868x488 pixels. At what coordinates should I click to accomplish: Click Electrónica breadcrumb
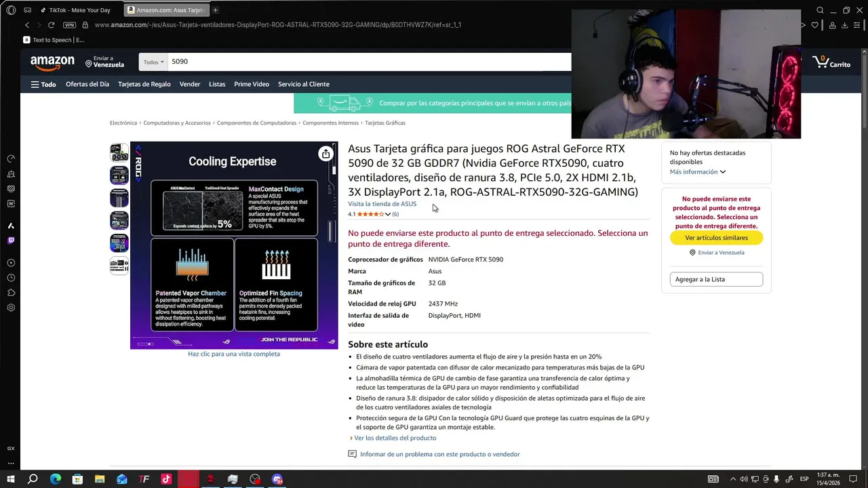123,123
